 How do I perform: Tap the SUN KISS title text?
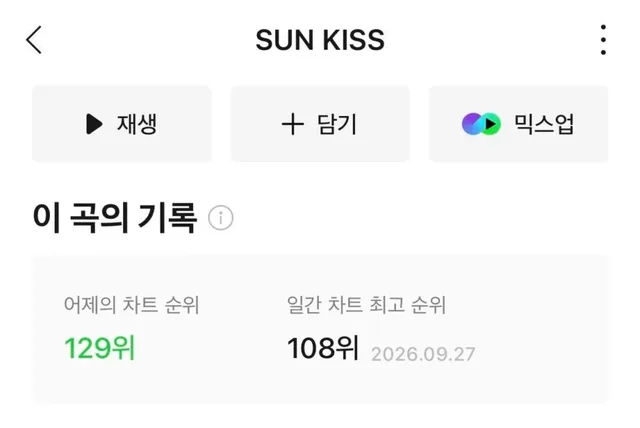click(x=320, y=40)
